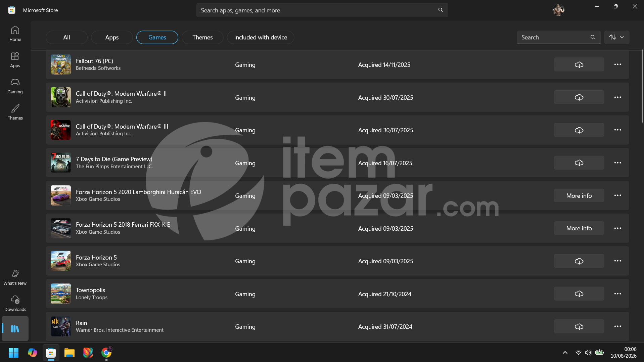Launch Copilot from the taskbar
This screenshot has height=362, width=644.
pyautogui.click(x=32, y=353)
